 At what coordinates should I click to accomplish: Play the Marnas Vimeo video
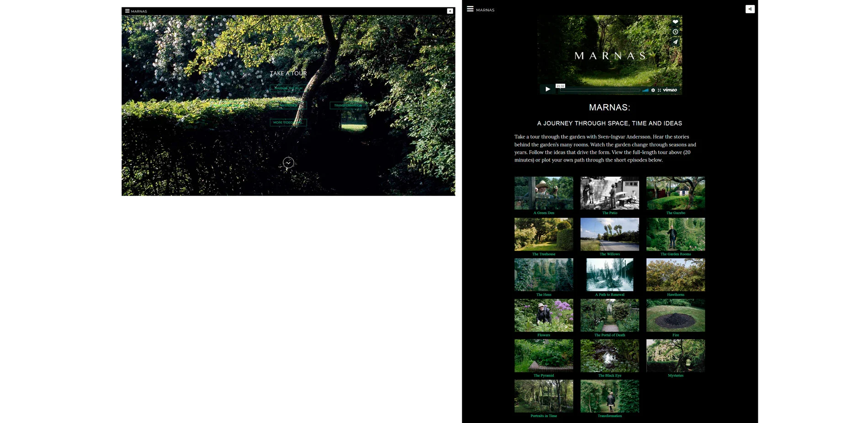pyautogui.click(x=547, y=89)
